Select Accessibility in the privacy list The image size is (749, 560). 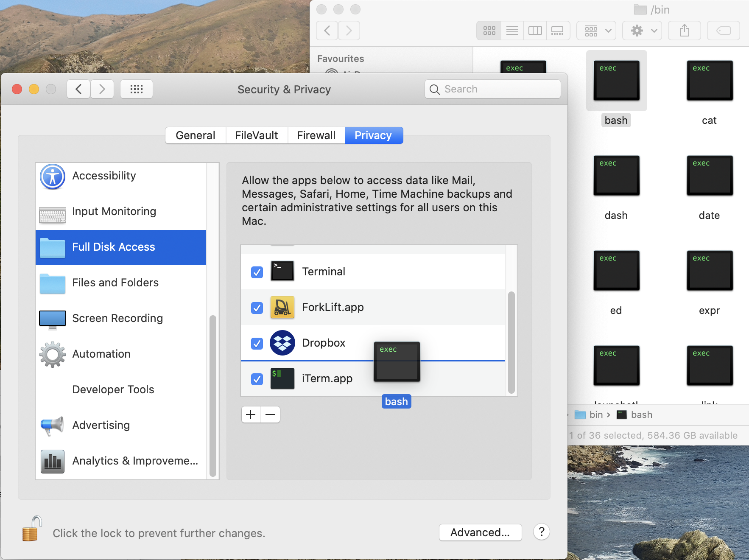click(x=121, y=176)
